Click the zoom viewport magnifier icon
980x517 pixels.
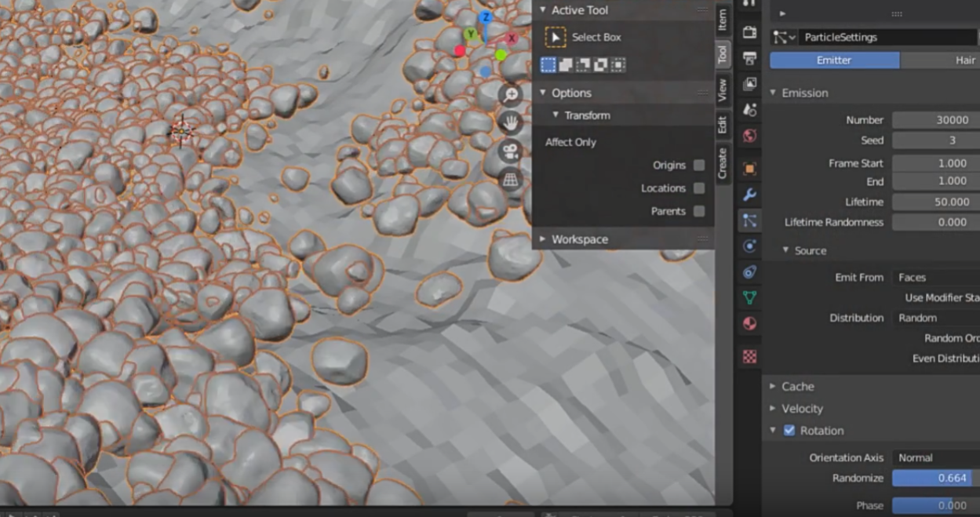511,95
